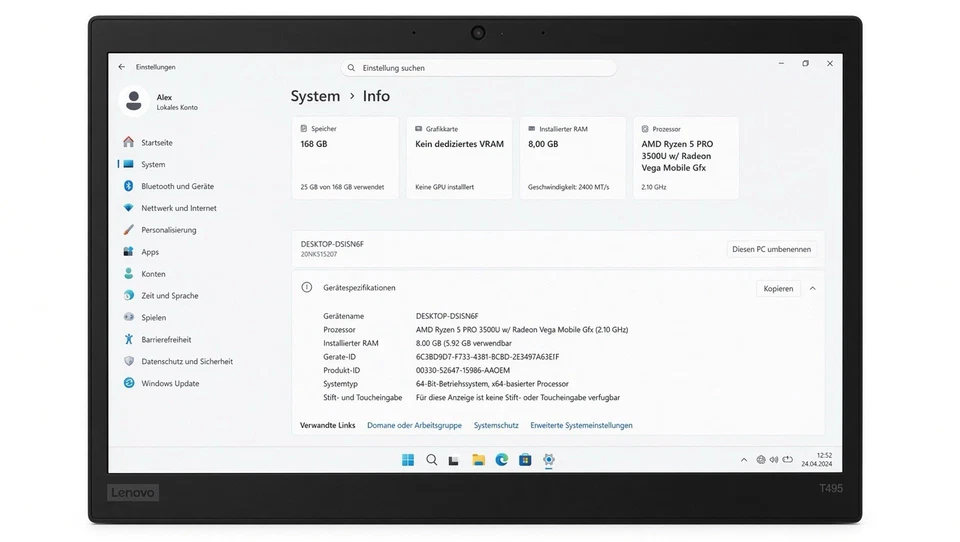Select the Stift- und Toucheingabe value text
This screenshot has height=542, width=960.
[518, 397]
